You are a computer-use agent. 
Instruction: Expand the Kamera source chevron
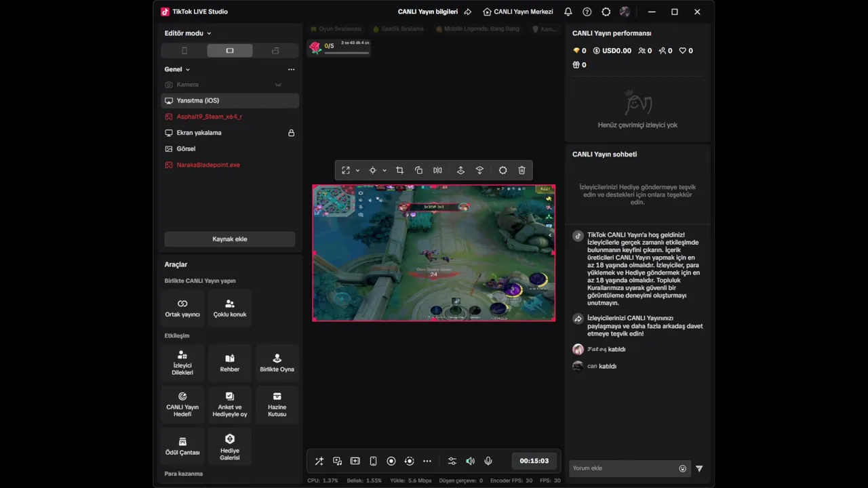click(x=278, y=85)
